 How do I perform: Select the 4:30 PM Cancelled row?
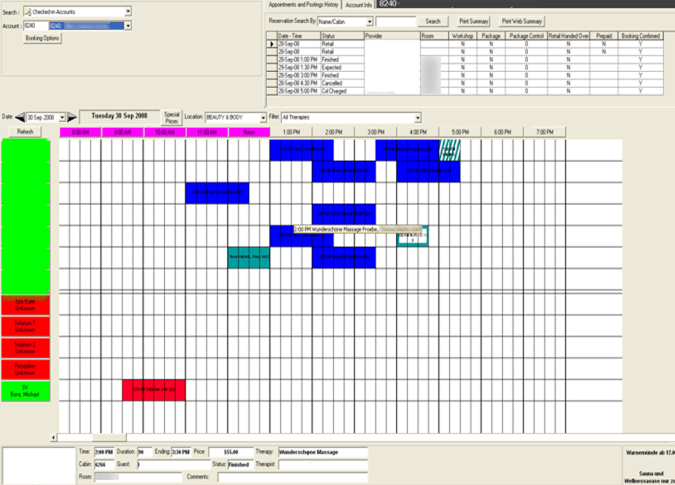pyautogui.click(x=465, y=83)
